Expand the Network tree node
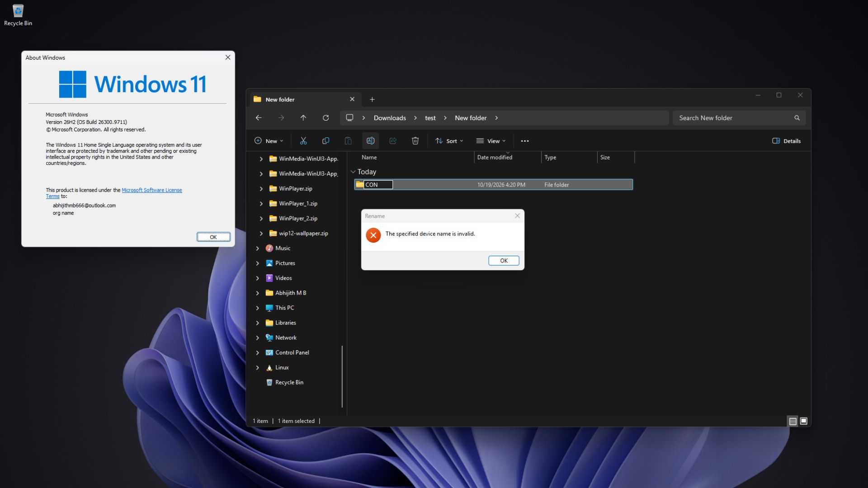 (258, 338)
